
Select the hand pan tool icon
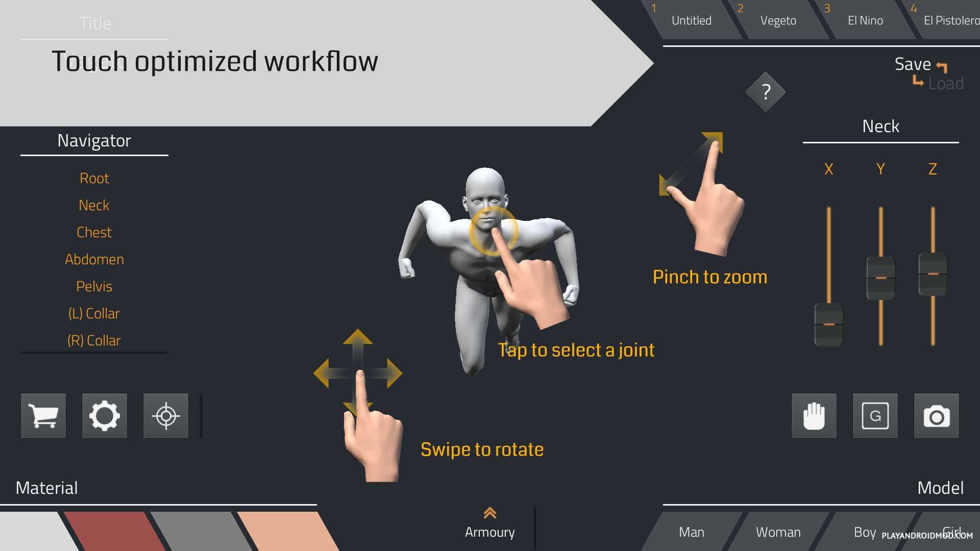[x=815, y=415]
